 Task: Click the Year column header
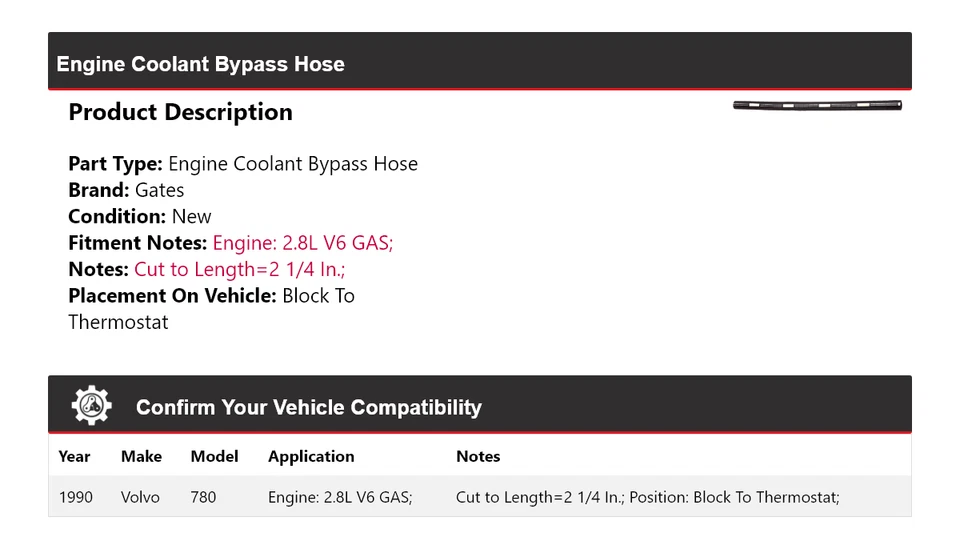[74, 456]
